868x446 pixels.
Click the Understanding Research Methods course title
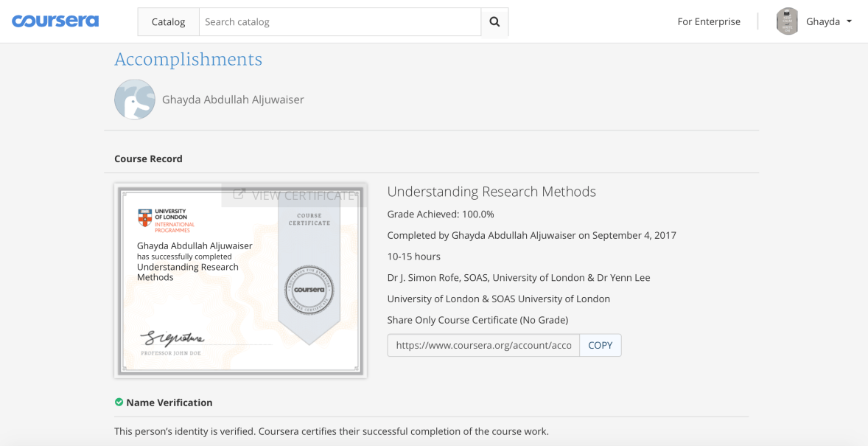point(491,192)
